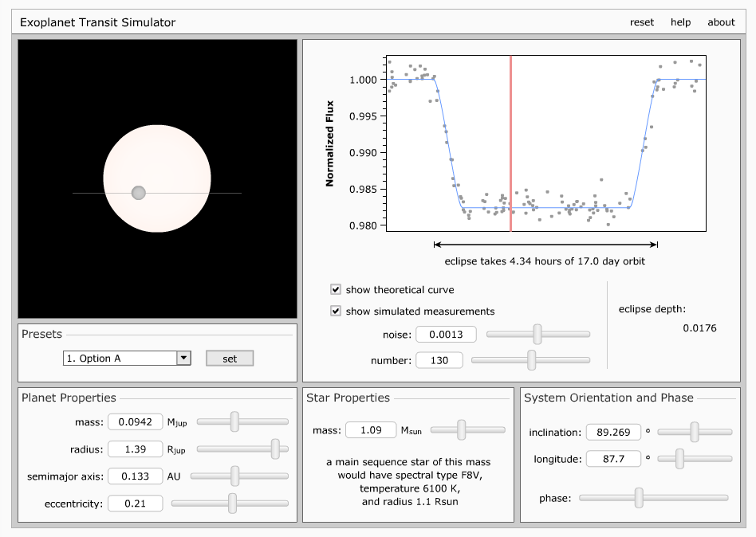Select the planet mass input field
756x537 pixels.
click(135, 421)
